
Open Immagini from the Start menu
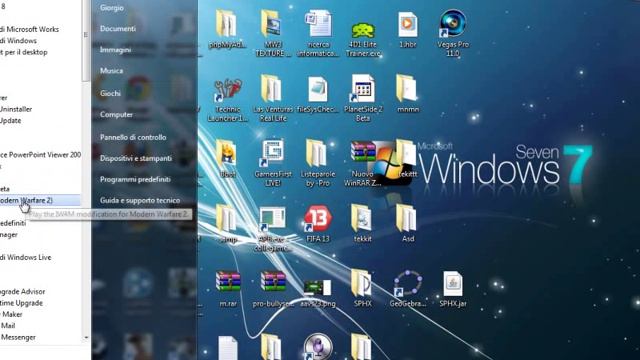116,50
